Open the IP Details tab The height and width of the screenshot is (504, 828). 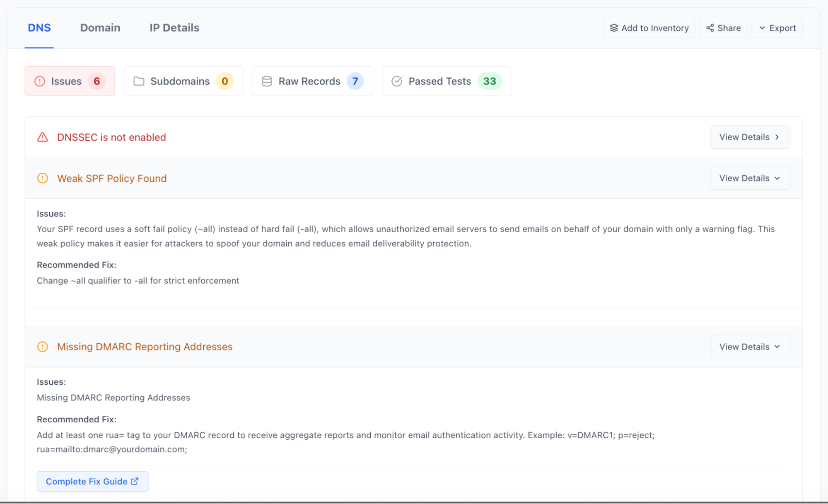coord(174,28)
